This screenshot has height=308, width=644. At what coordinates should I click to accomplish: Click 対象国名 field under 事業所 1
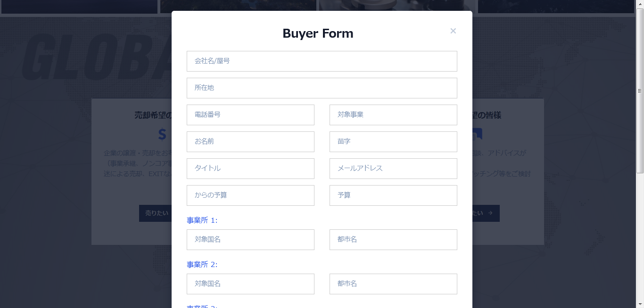click(x=250, y=240)
